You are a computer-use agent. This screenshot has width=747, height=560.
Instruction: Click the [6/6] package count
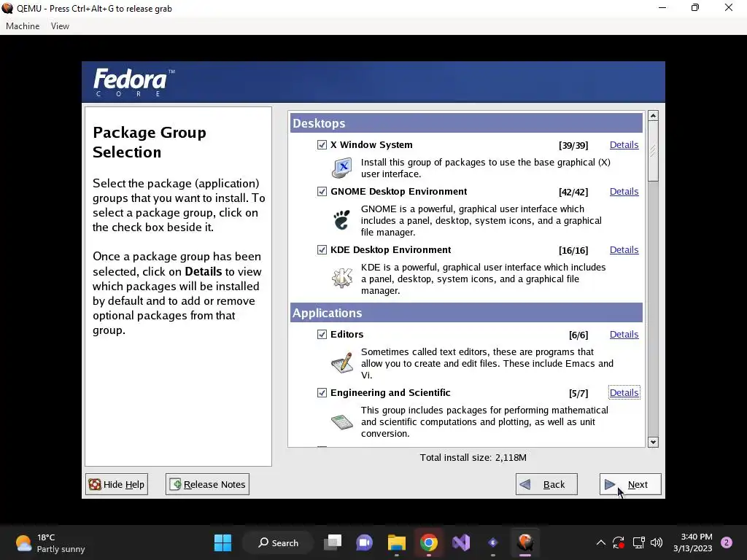click(x=578, y=335)
